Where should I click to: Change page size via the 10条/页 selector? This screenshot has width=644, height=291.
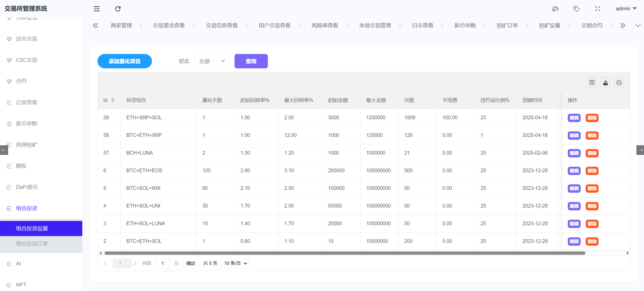click(x=235, y=263)
